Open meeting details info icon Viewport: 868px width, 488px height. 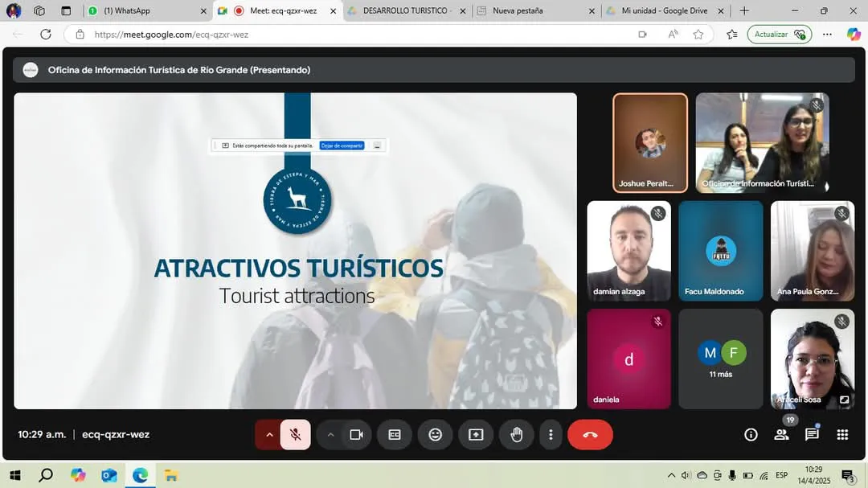751,435
